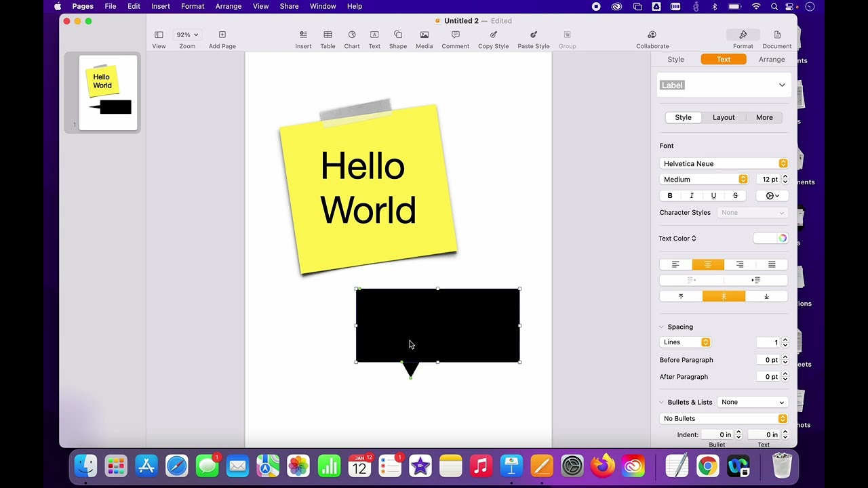868x488 pixels.
Task: Click the Text Color label popup
Action: click(x=677, y=239)
